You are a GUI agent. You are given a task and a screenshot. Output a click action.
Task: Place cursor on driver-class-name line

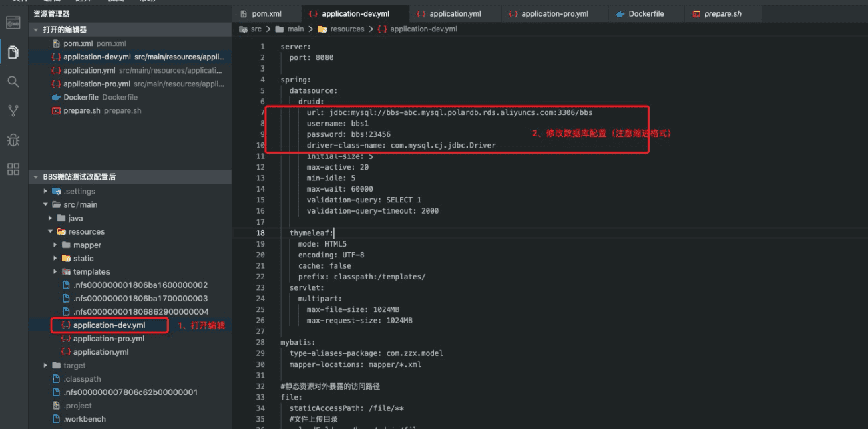click(x=401, y=145)
